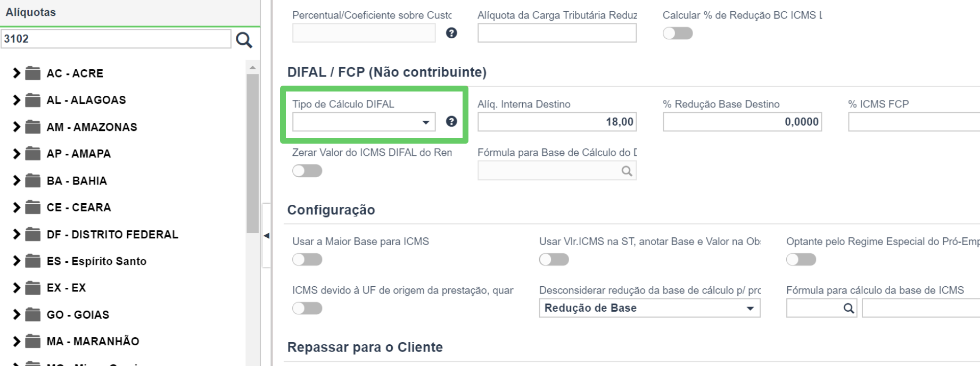Expand the AC - ACRE tree node
The height and width of the screenshot is (366, 980).
(17, 73)
